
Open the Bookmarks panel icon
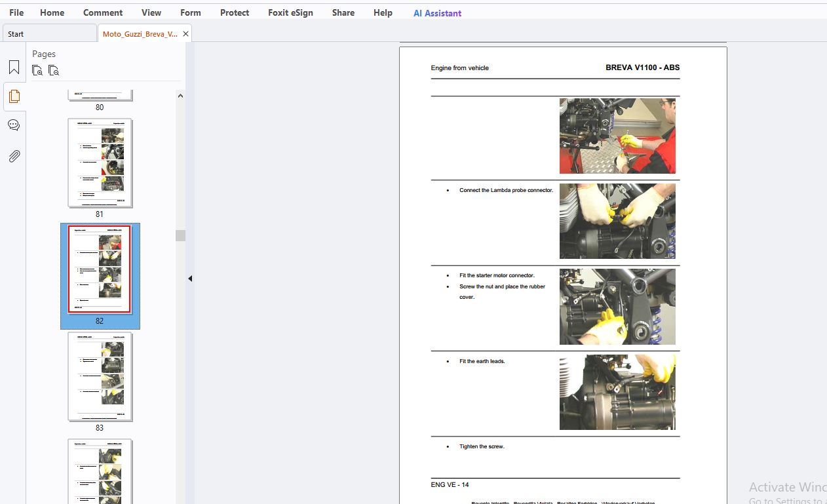(x=14, y=68)
